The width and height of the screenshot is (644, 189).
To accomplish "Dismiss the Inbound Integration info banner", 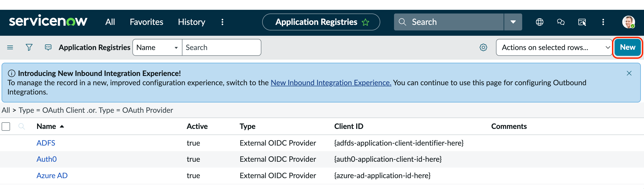I will click(x=629, y=73).
